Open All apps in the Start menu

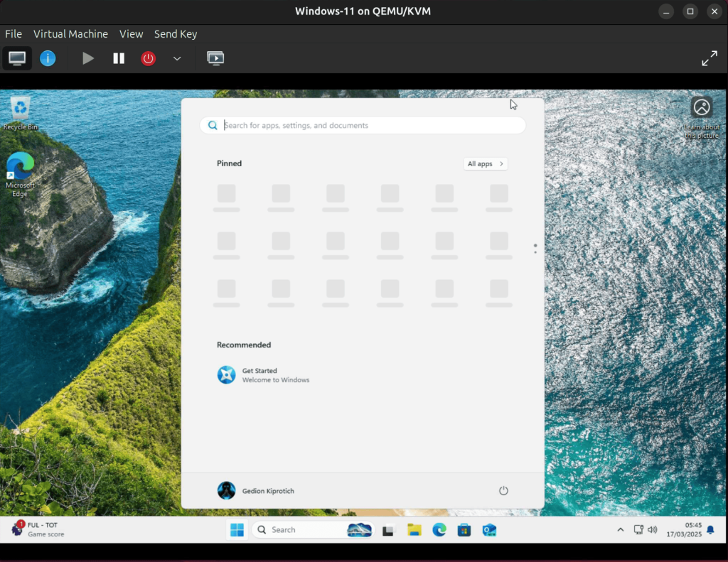click(485, 163)
